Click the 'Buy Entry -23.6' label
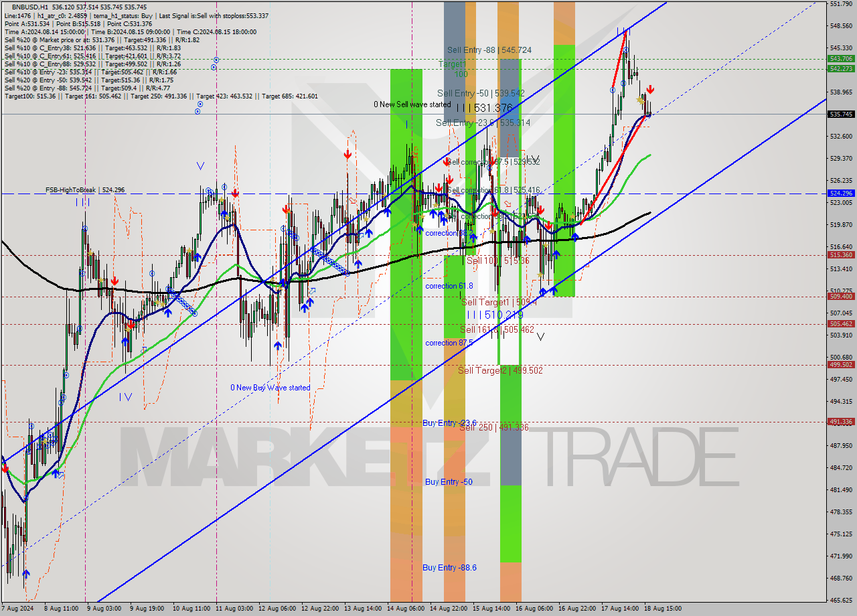 point(449,423)
